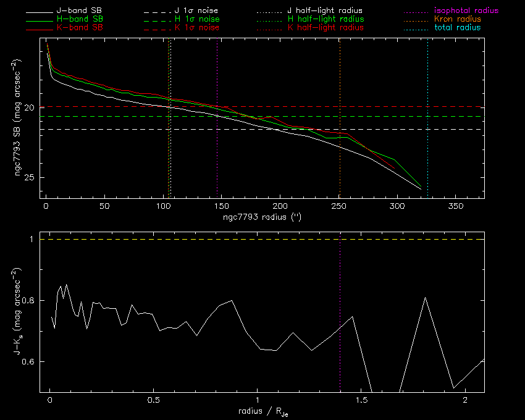Pick the white solid J-band line sample in legend
This screenshot has width=525, height=420.
[43, 12]
